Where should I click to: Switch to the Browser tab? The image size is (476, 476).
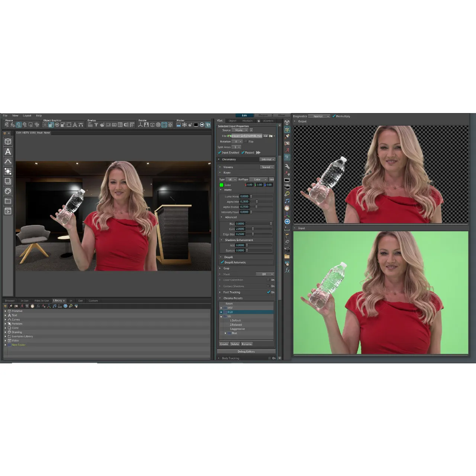pos(10,300)
